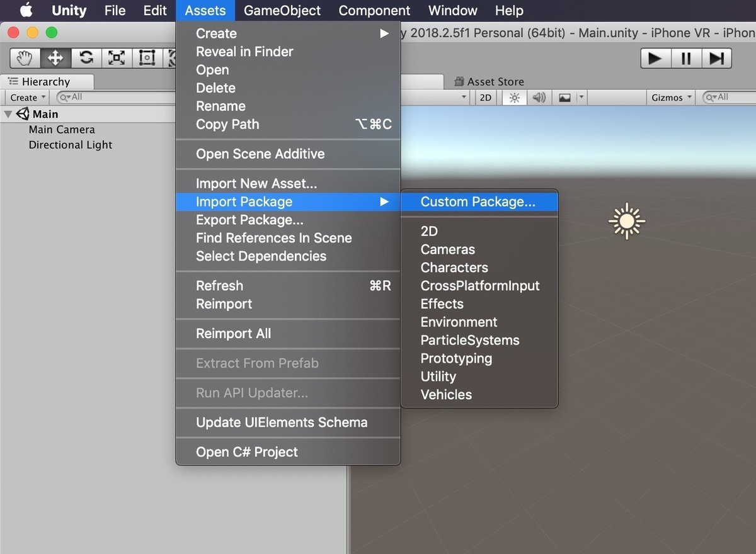Screen dimensions: 756x554
Task: Close the open Assets menu
Action: pos(205,11)
